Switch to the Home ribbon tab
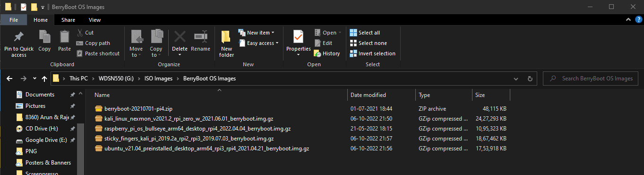 point(41,20)
